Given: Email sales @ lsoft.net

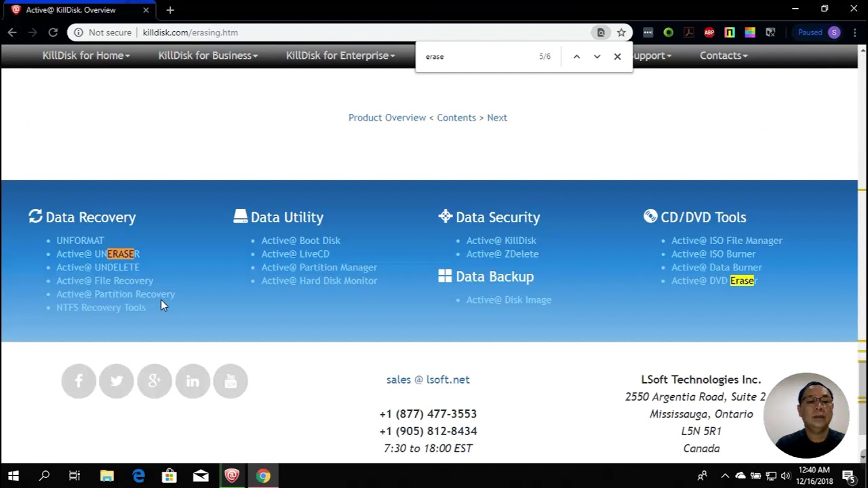Looking at the screenshot, I should point(428,380).
